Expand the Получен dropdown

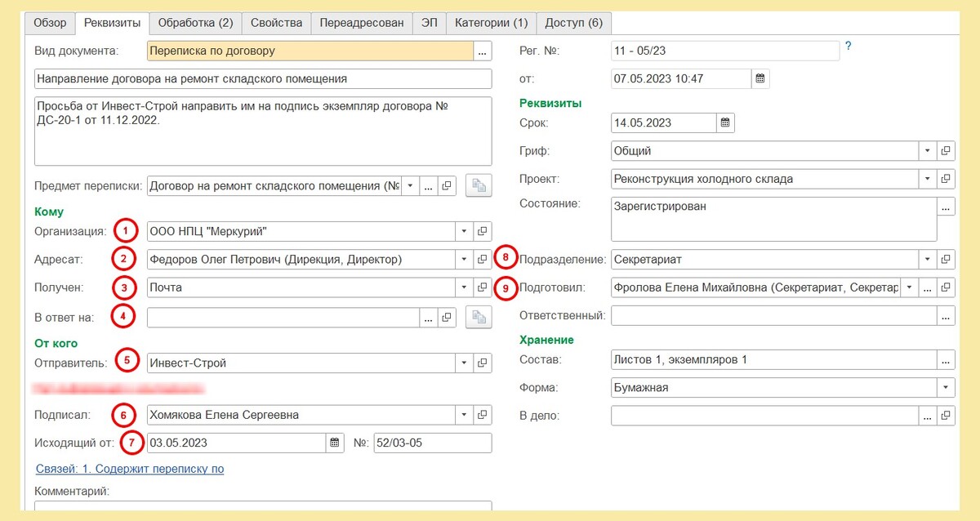click(x=465, y=287)
